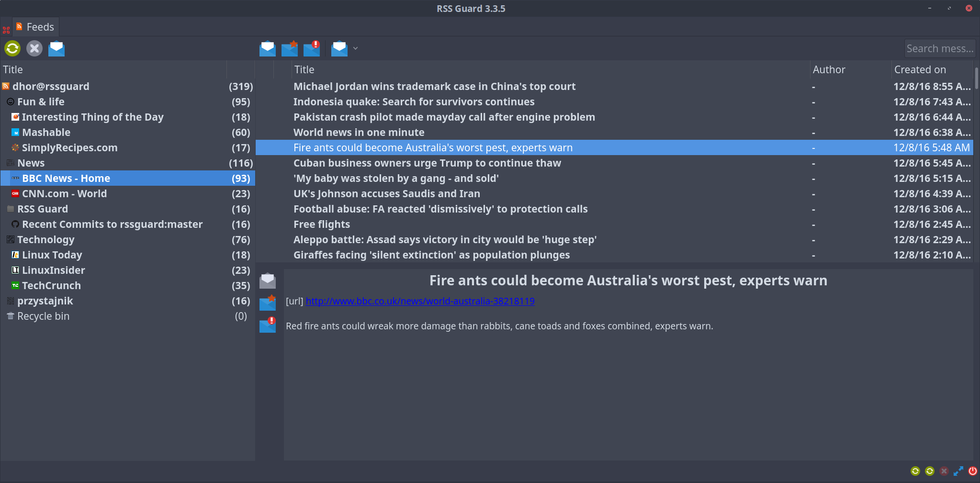The height and width of the screenshot is (483, 980).
Task: Select the Technology category
Action: pos(127,239)
